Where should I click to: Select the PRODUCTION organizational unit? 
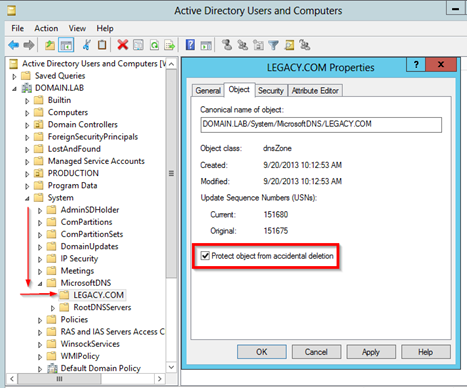(73, 173)
